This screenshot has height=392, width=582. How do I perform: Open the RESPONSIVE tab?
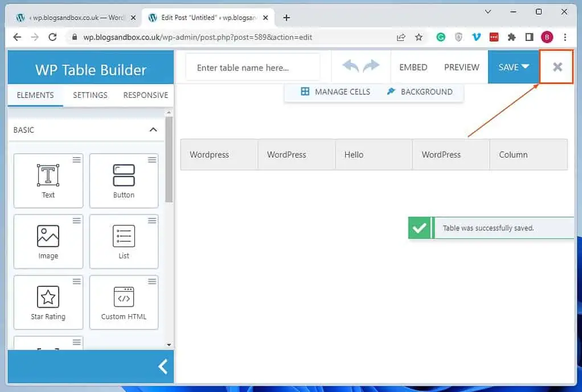[x=146, y=96]
